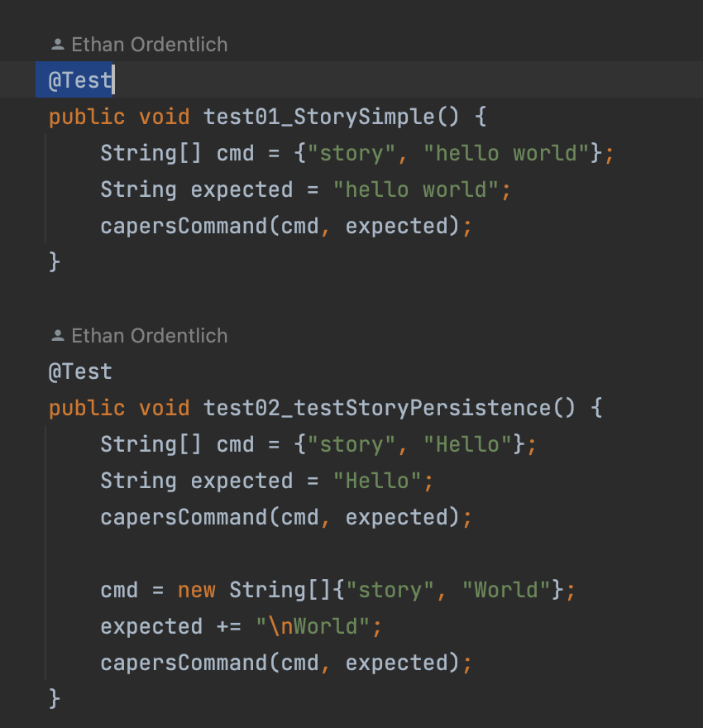Click the += operator after expected
Screen dimensions: 703x728
(x=228, y=626)
